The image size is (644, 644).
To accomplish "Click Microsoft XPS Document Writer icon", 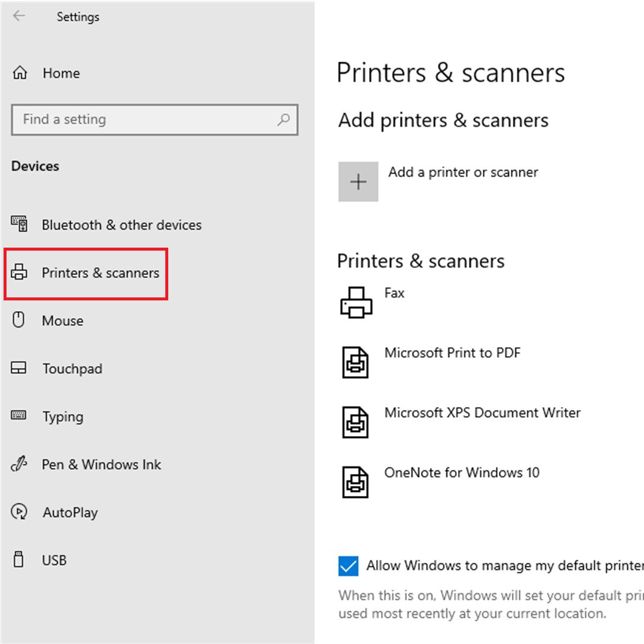I will [355, 421].
